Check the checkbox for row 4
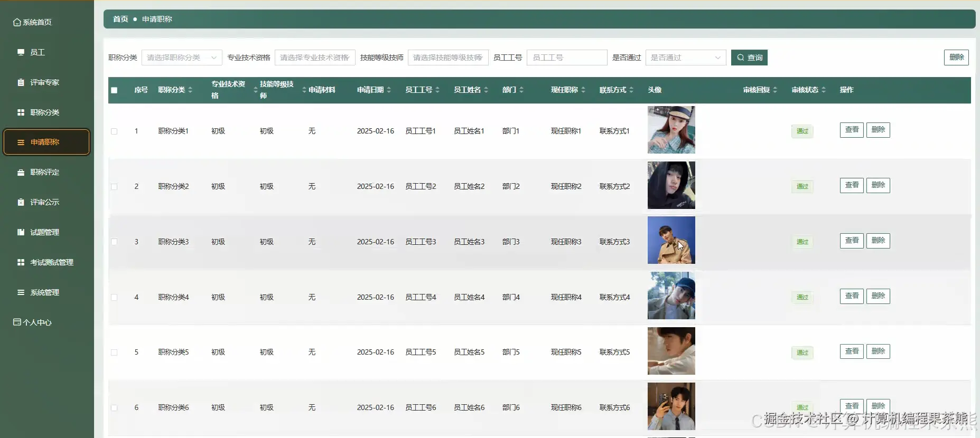Screen dimensions: 980x438 114,297
